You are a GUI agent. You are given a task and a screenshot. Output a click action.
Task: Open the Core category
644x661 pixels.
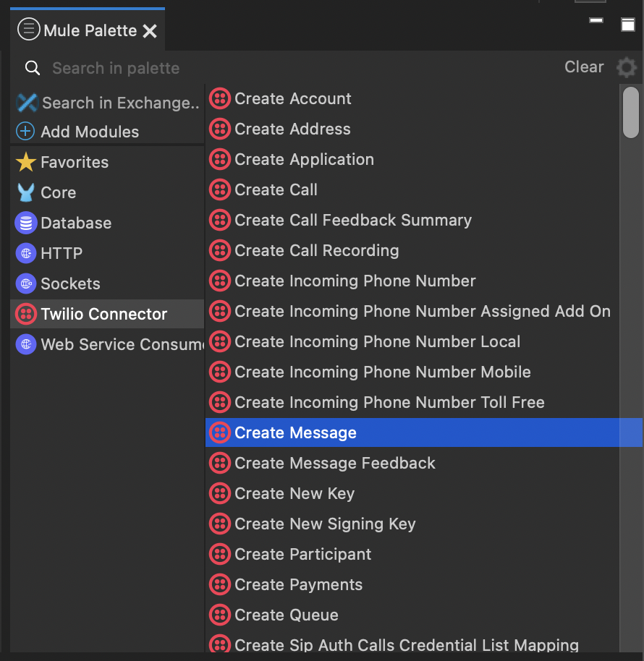tap(58, 192)
